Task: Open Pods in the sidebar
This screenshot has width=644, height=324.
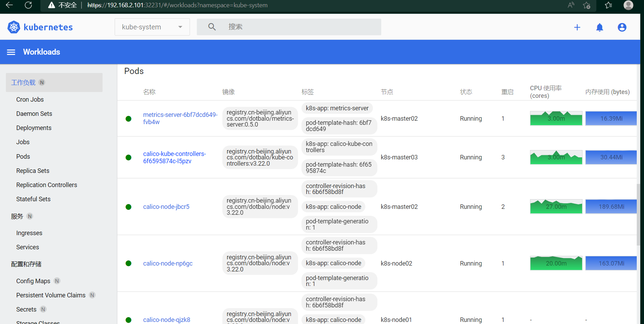Action: point(23,157)
